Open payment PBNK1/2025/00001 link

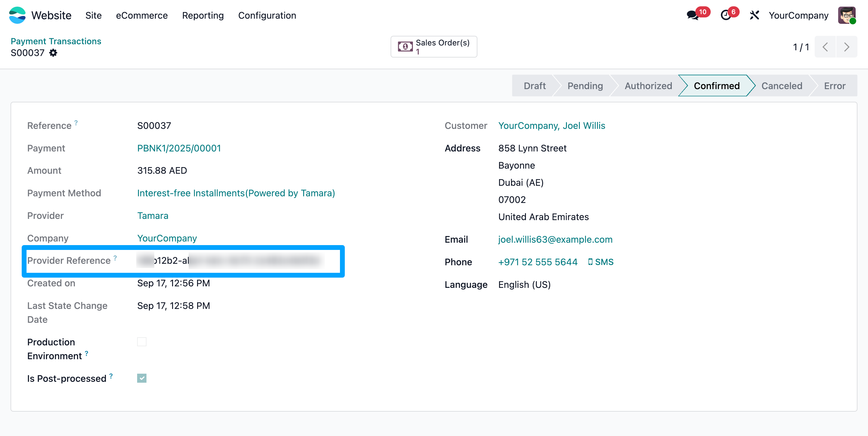179,148
